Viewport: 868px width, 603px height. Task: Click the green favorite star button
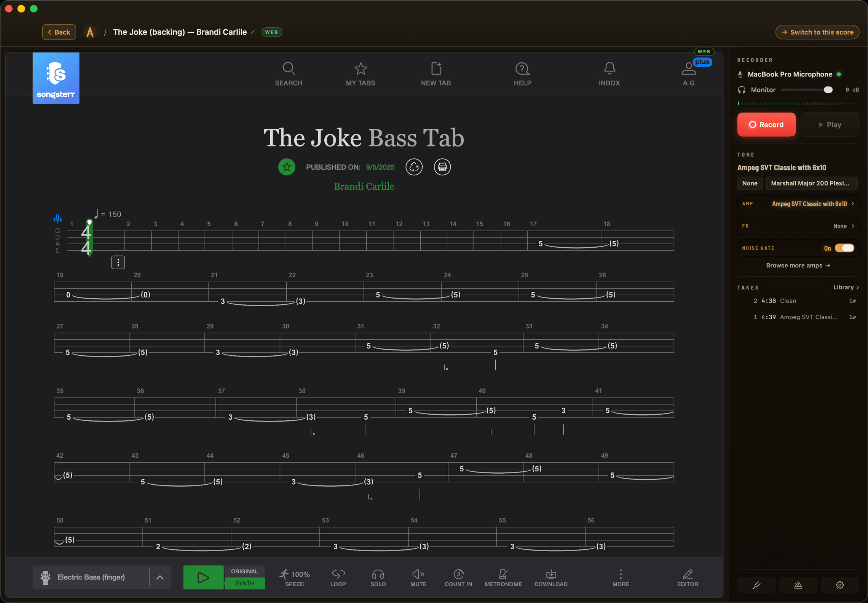click(x=287, y=167)
